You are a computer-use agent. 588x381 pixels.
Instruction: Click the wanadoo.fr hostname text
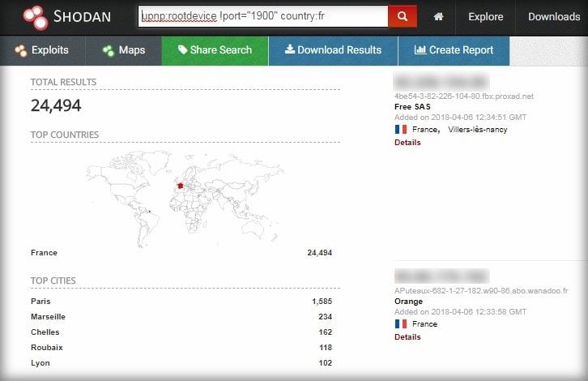coord(481,290)
